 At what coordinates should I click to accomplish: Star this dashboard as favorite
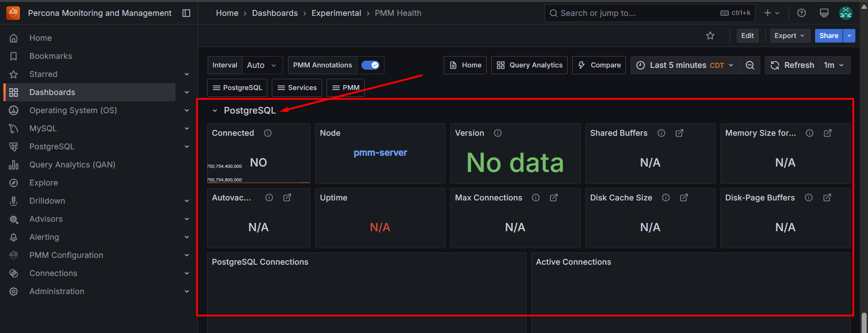tap(710, 36)
